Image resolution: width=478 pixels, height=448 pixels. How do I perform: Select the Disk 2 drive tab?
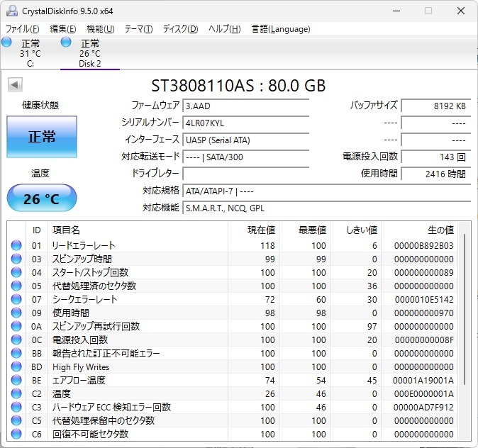[90, 52]
